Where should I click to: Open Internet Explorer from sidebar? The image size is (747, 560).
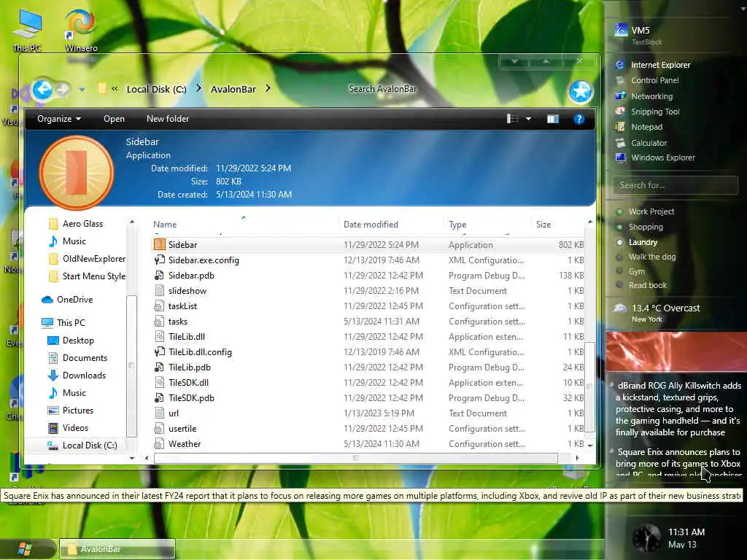[653, 65]
